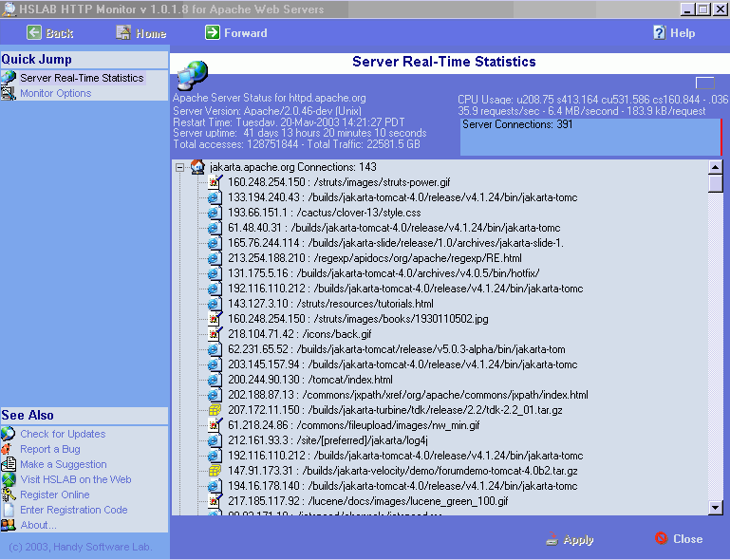
Task: Navigate using the Forward label
Action: (245, 33)
